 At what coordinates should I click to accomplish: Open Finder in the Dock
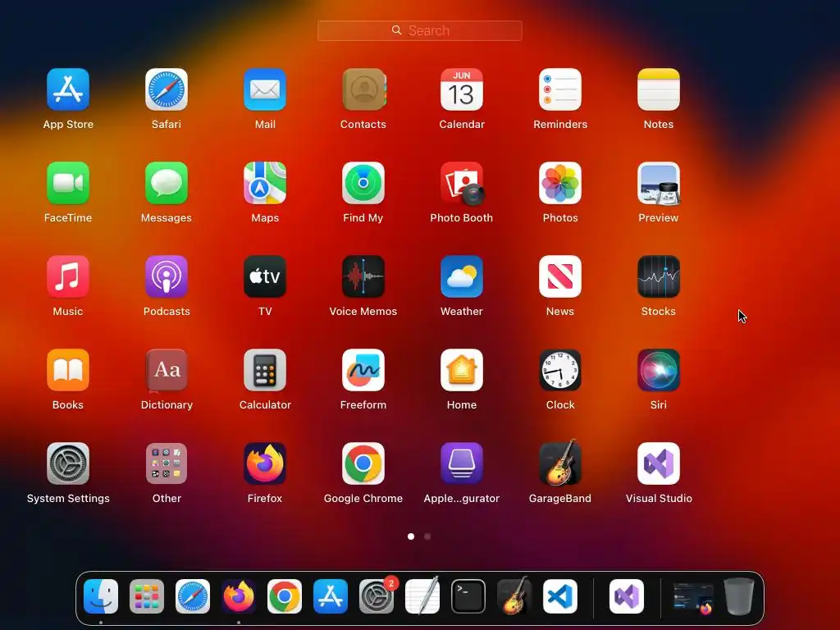[101, 596]
